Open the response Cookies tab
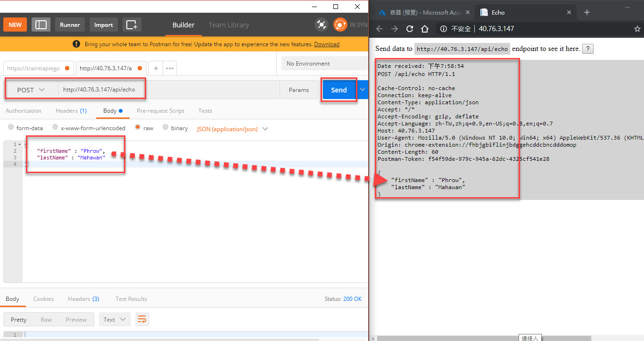Image resolution: width=644 pixels, height=341 pixels. tap(43, 299)
